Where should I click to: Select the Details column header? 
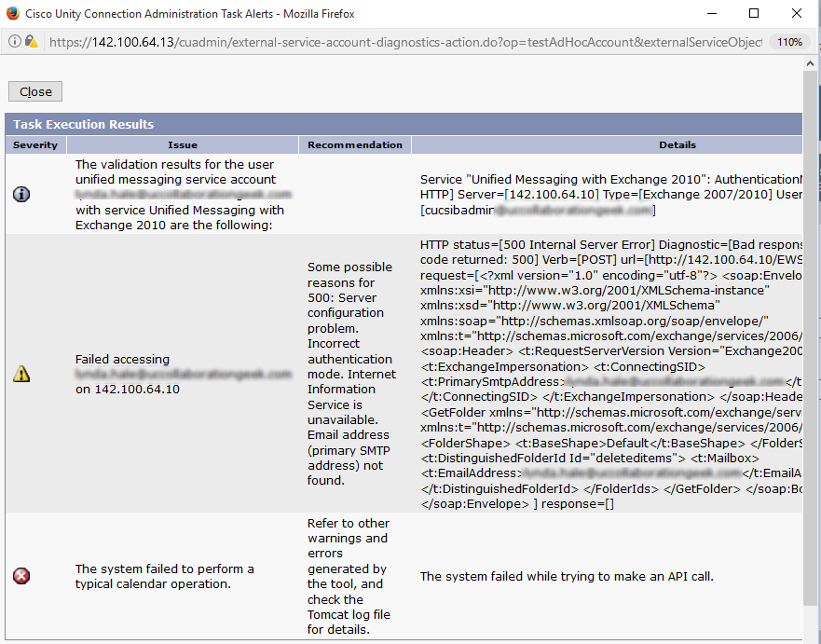click(608, 145)
